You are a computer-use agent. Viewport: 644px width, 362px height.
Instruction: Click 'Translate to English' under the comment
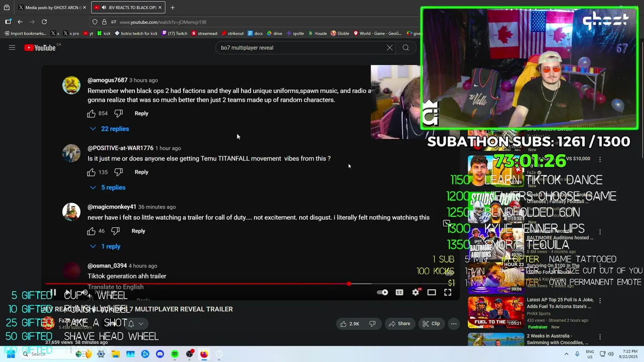pos(116,287)
